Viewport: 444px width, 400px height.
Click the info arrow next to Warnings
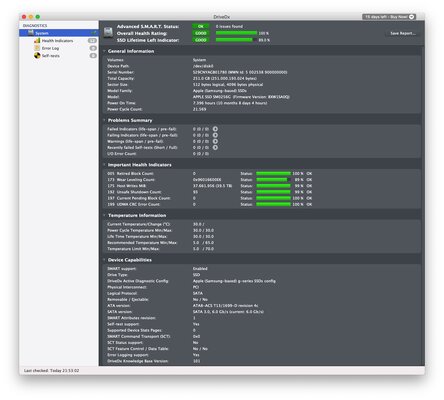coord(215,141)
